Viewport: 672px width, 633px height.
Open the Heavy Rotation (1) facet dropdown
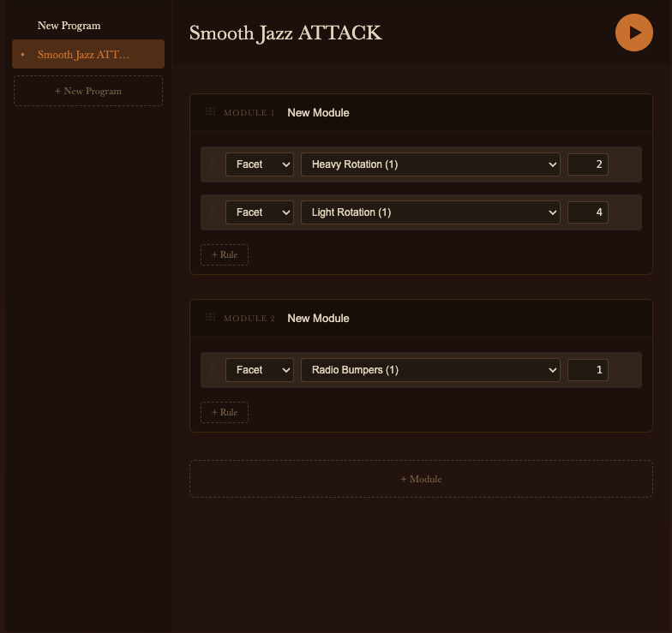point(430,164)
